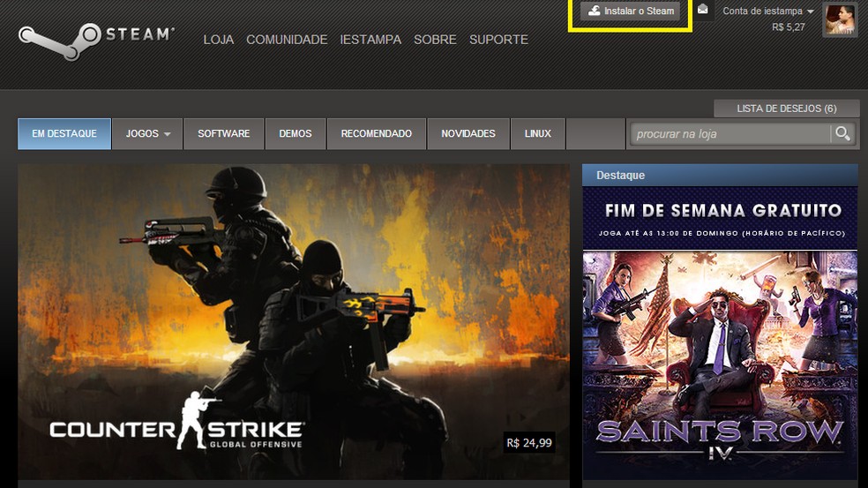Select the LINUX tab
The width and height of the screenshot is (868, 488).
(537, 133)
